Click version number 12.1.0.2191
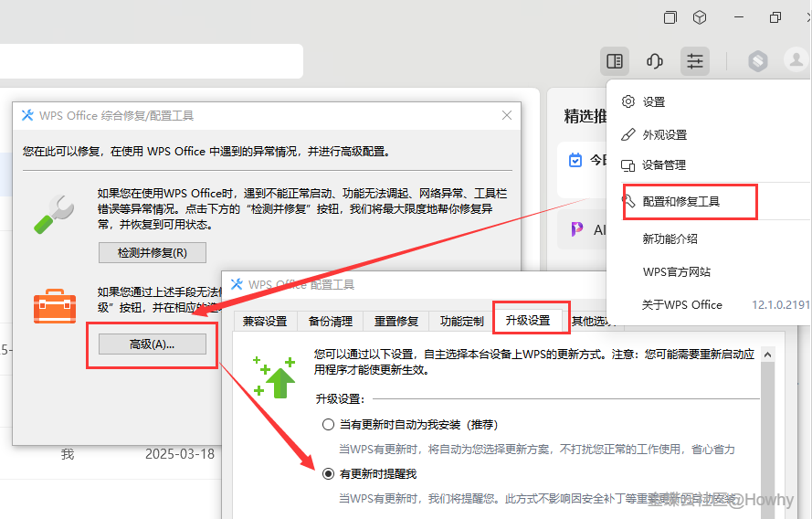This screenshot has height=519, width=812. [x=781, y=304]
